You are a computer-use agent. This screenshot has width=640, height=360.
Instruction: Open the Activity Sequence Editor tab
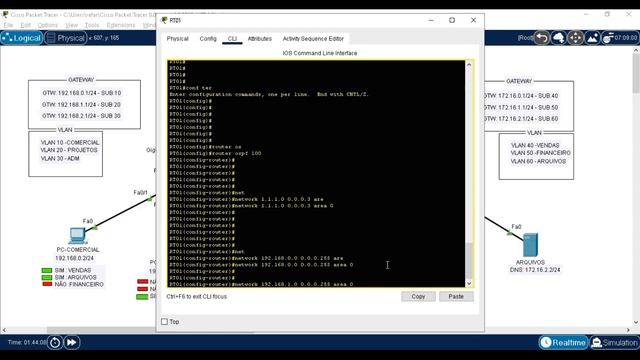tap(313, 39)
